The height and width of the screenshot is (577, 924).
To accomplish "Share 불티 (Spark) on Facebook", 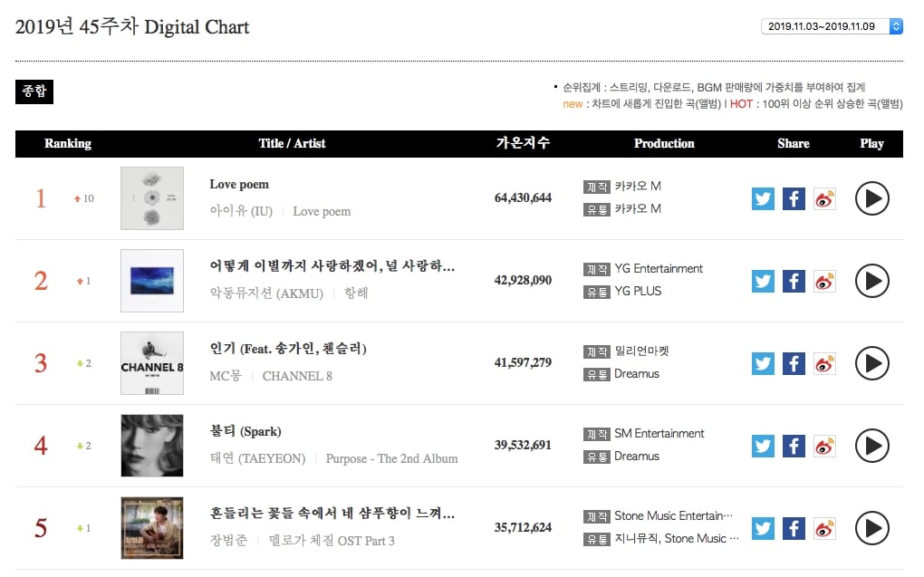I will click(x=794, y=447).
